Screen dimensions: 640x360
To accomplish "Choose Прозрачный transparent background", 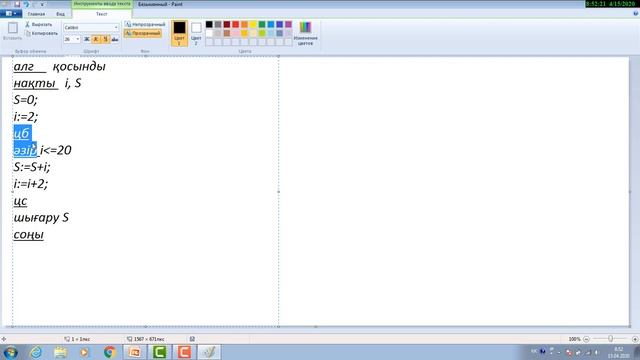I will [142, 33].
